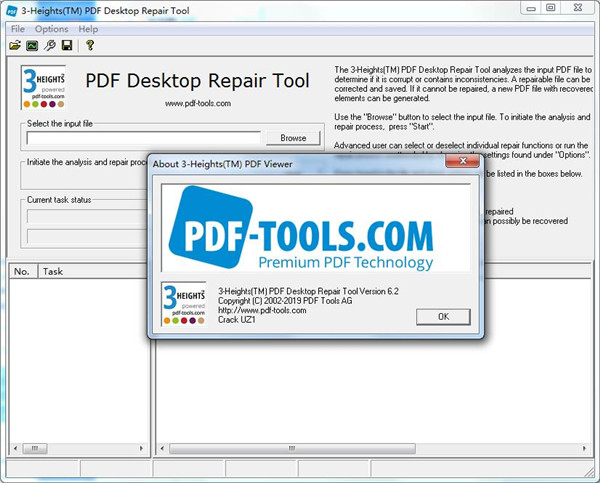This screenshot has width=600, height=483.
Task: Click the Open file folder toolbar icon
Action: [15, 46]
